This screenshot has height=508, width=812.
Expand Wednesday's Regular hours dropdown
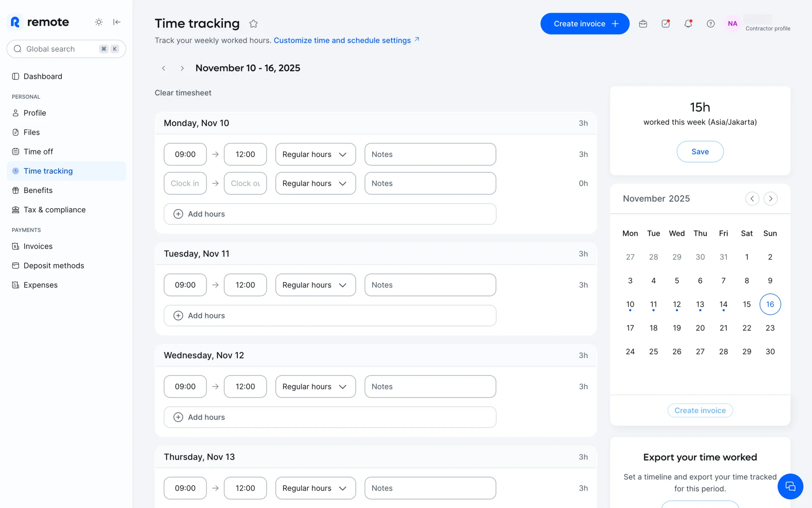pos(315,387)
